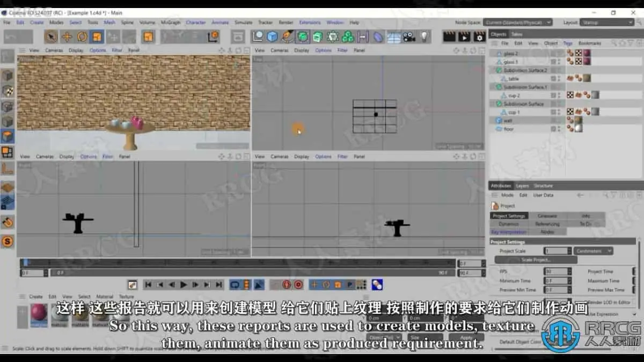This screenshot has height=362, width=644.
Task: Select Subdivision Surface.1 in object tree
Action: coord(525,87)
